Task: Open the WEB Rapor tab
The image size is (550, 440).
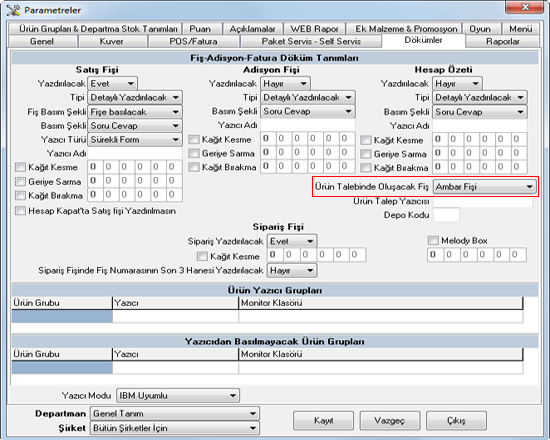Action: [x=314, y=29]
